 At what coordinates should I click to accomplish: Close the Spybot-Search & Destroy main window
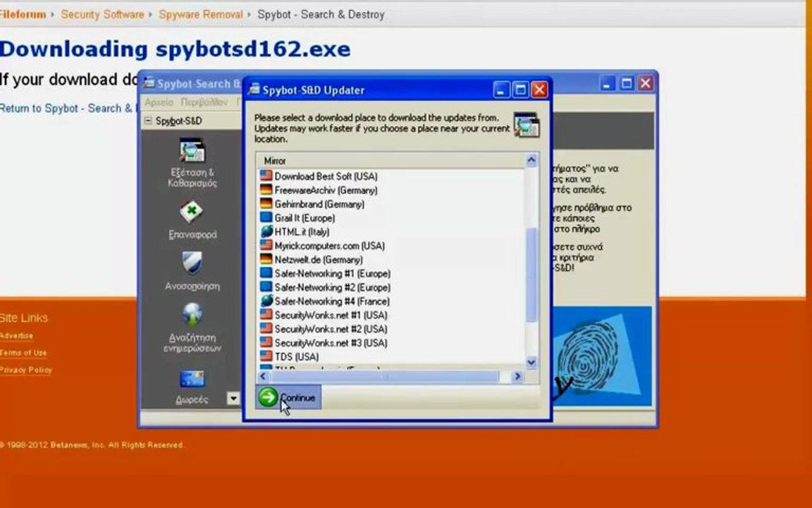645,83
